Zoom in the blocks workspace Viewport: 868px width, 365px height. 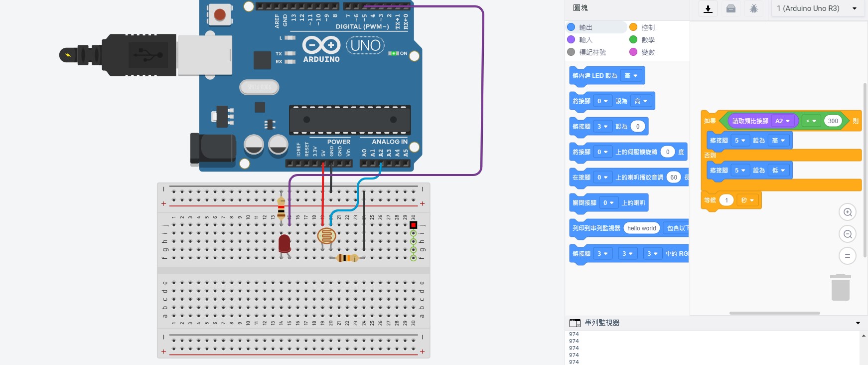tap(847, 212)
